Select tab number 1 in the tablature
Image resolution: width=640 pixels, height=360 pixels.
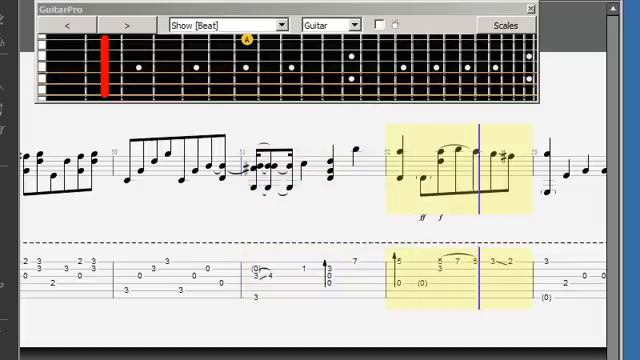point(304,269)
